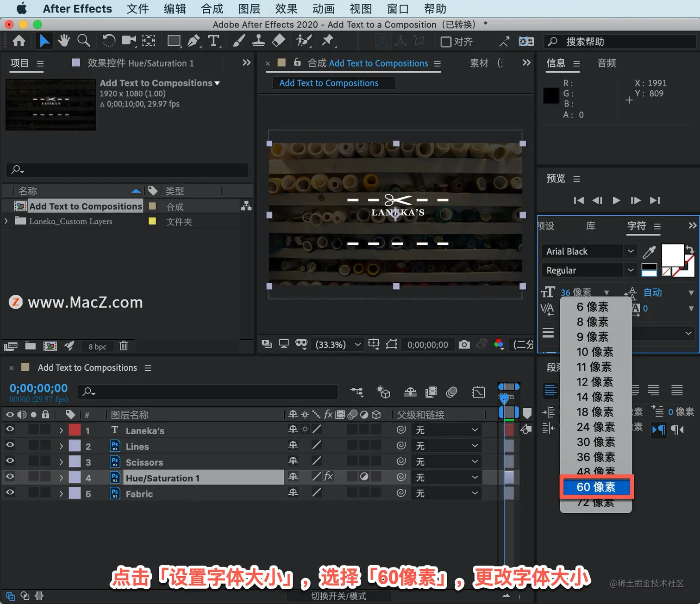
Task: Open the Graph Editor icon in timeline
Action: coord(478,392)
